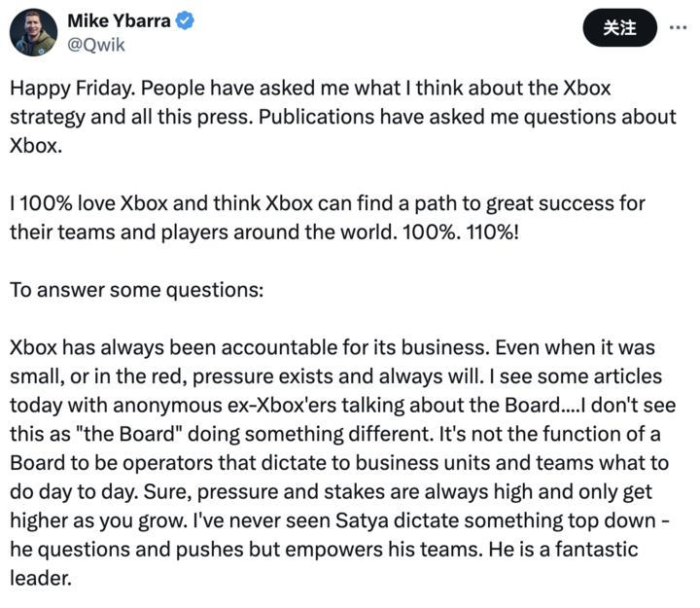The image size is (700, 608).
Task: Follow the account with the 关注 button
Action: pos(619,27)
